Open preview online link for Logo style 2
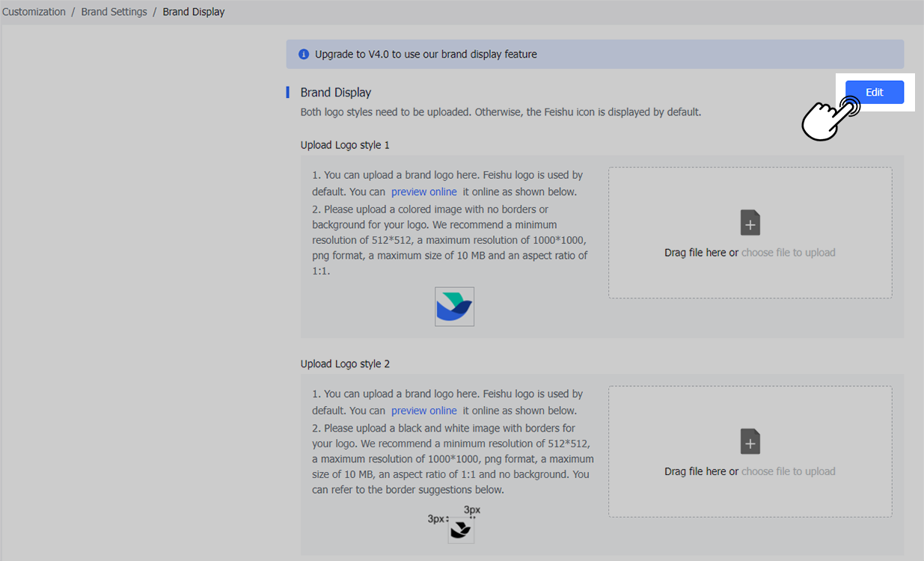The image size is (924, 561). pyautogui.click(x=423, y=411)
